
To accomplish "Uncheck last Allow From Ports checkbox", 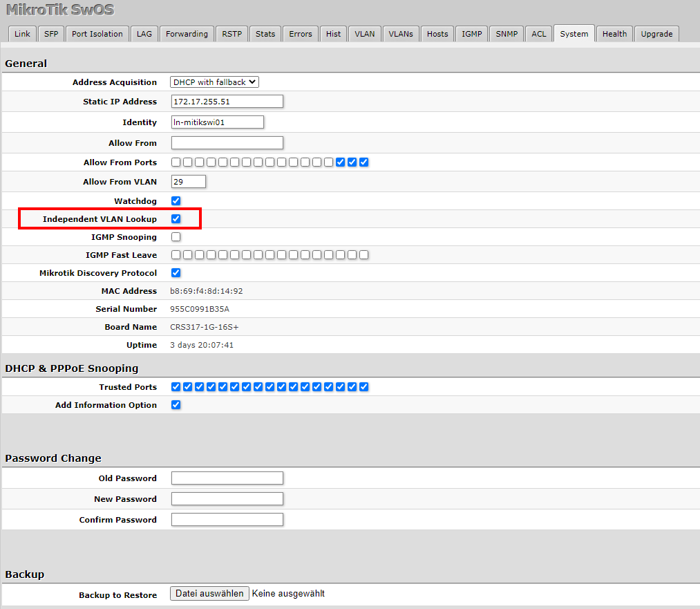I will pos(364,162).
